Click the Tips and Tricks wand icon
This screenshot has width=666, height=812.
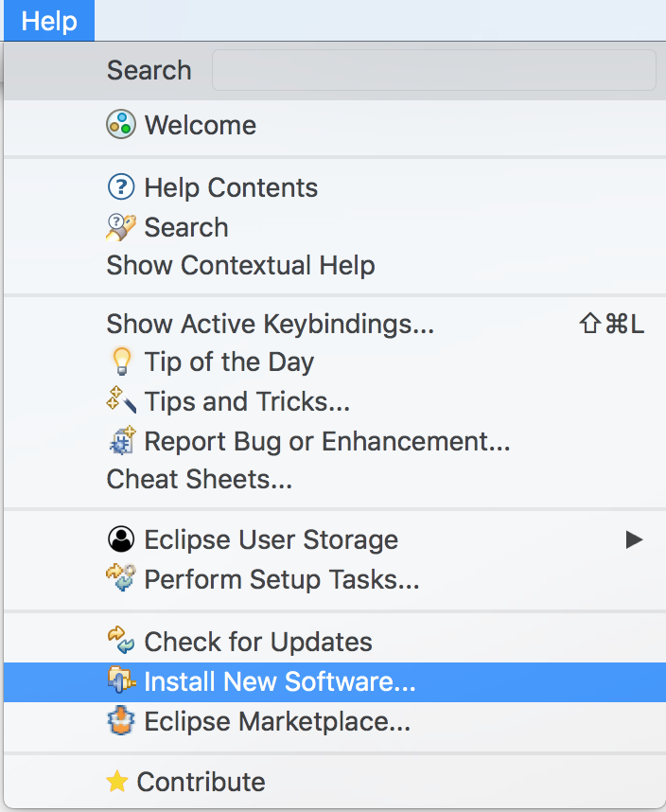coord(121,401)
